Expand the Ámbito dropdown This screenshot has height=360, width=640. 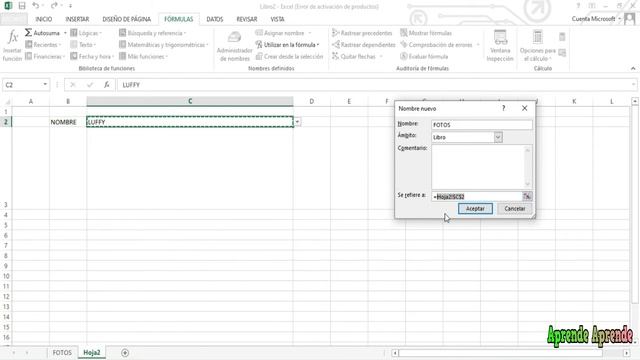coord(498,137)
